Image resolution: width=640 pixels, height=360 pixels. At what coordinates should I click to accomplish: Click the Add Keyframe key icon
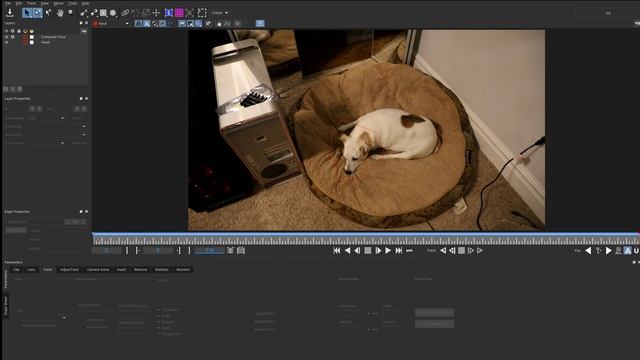pyautogui.click(x=598, y=251)
